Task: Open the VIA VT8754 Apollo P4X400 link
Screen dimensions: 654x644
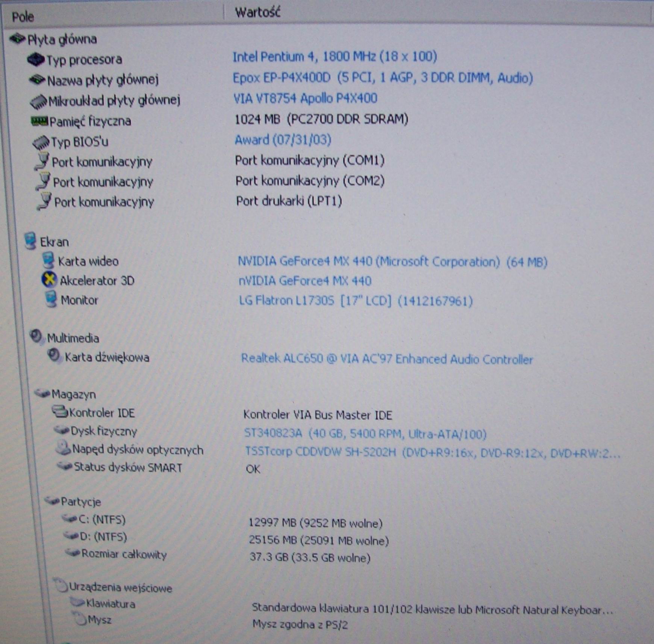Action: click(x=305, y=98)
